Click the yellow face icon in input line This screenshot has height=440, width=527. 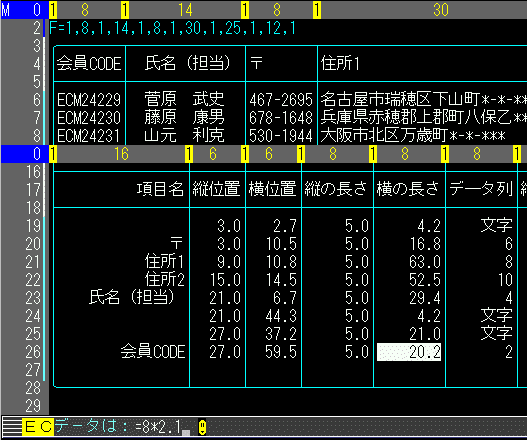click(x=202, y=427)
